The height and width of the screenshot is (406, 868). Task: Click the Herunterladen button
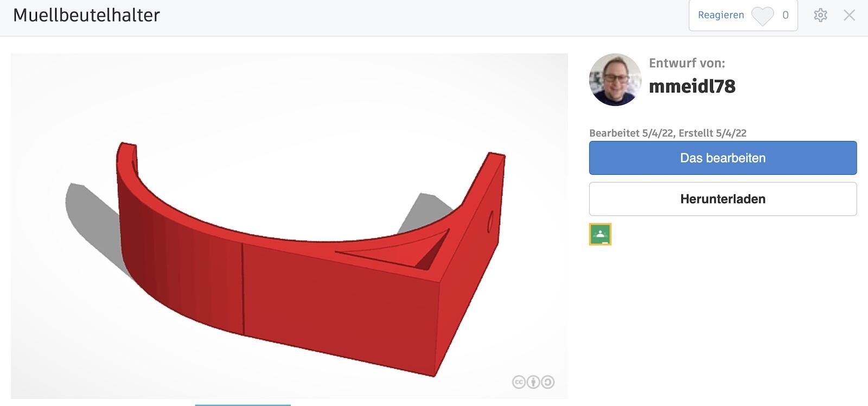[x=723, y=199]
